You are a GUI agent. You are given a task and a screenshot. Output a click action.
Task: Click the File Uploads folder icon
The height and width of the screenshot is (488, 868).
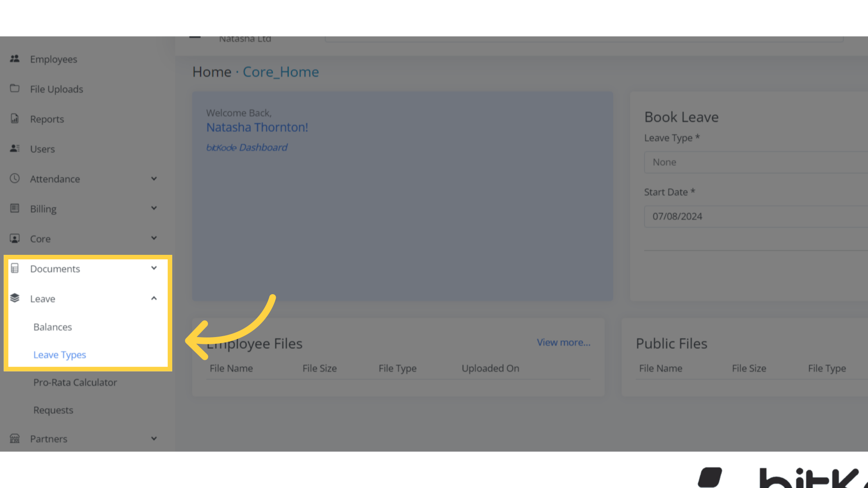tap(14, 89)
